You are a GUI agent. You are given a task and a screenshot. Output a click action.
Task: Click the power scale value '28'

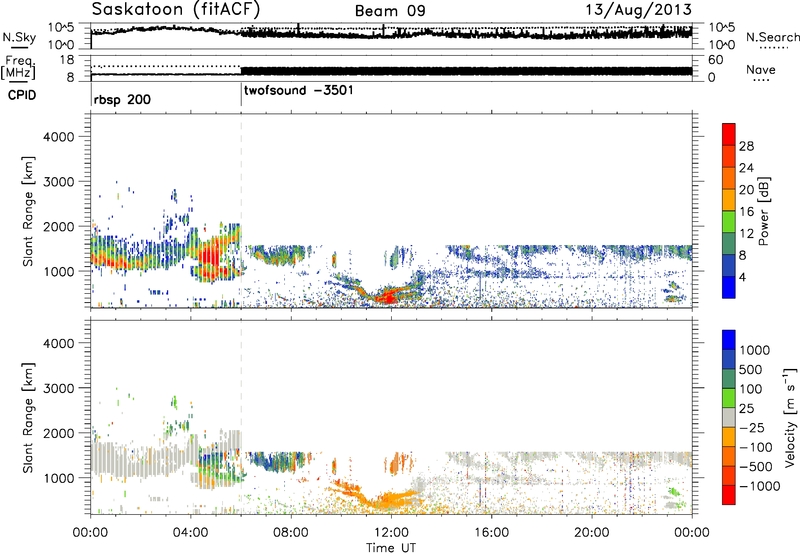pos(746,146)
